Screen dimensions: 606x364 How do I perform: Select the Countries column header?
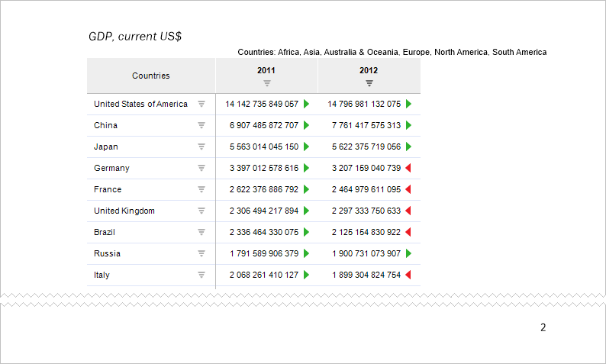(x=151, y=76)
